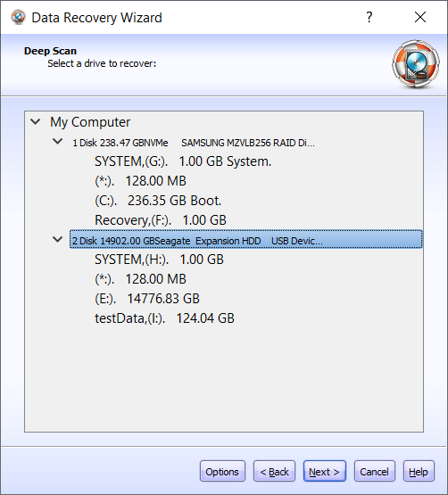Select (C:) 236.35 GB Boot partition
The height and width of the screenshot is (495, 448).
[158, 201]
